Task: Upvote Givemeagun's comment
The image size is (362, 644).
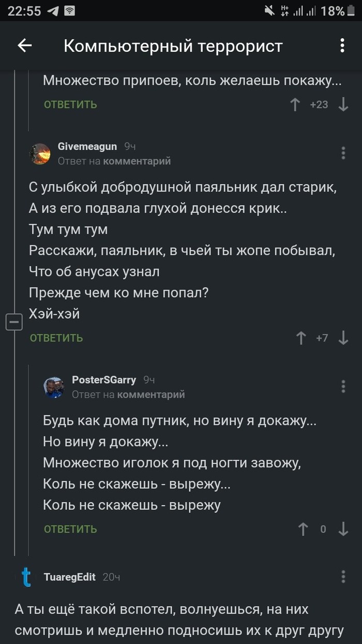Action: click(x=301, y=338)
